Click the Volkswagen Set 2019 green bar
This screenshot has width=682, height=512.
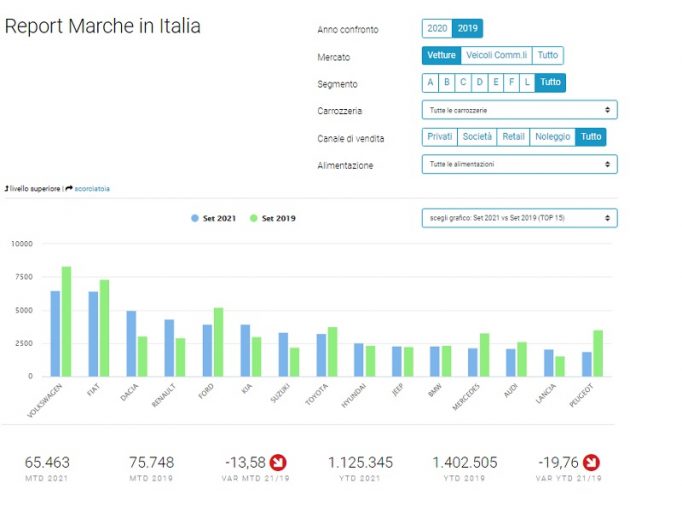point(67,321)
